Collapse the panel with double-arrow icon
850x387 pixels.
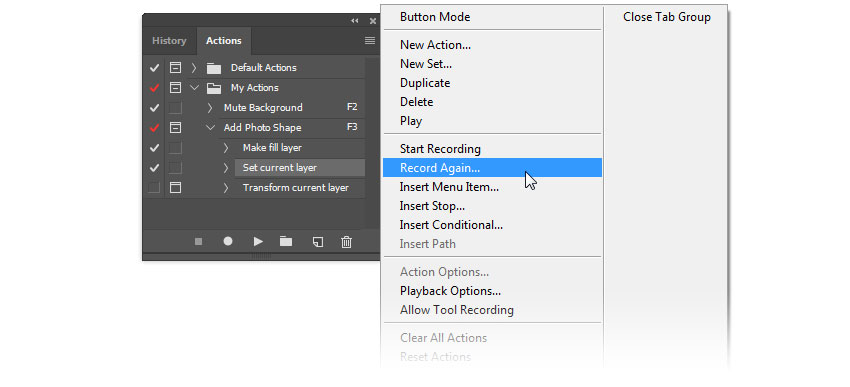tap(355, 21)
